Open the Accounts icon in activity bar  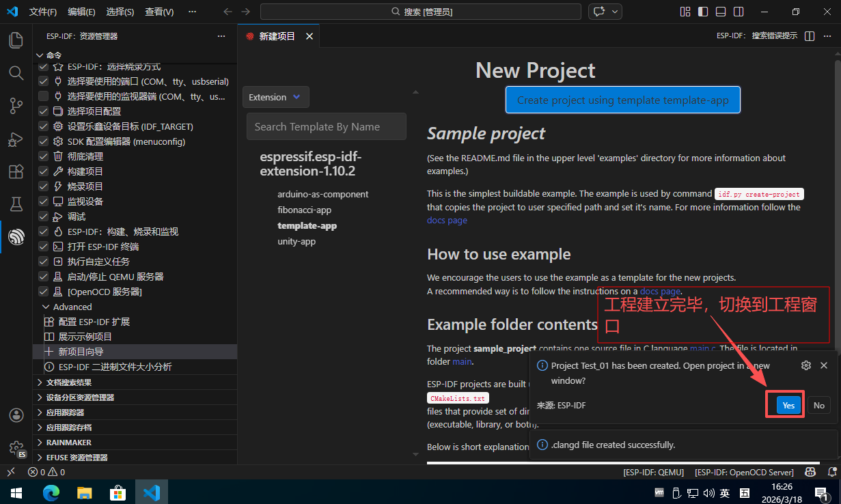click(16, 415)
